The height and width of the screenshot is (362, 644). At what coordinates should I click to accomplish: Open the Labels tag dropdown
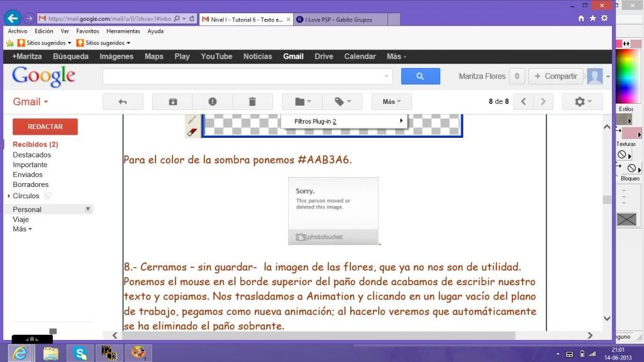click(x=343, y=101)
